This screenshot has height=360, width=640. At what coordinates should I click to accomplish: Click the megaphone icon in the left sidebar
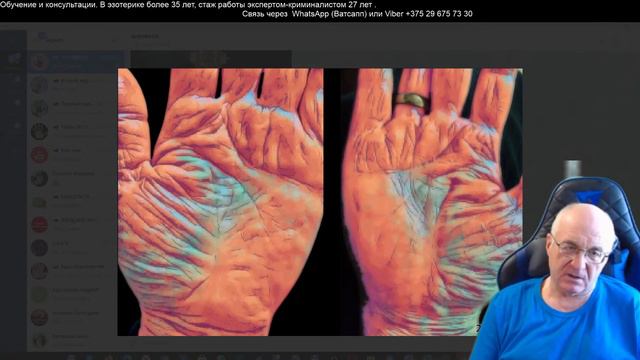pos(14,59)
